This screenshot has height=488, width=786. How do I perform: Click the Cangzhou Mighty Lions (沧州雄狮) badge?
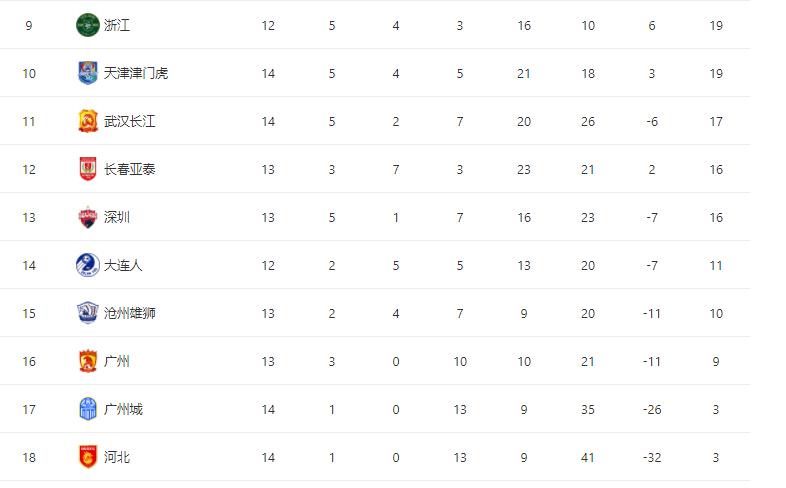coord(88,313)
